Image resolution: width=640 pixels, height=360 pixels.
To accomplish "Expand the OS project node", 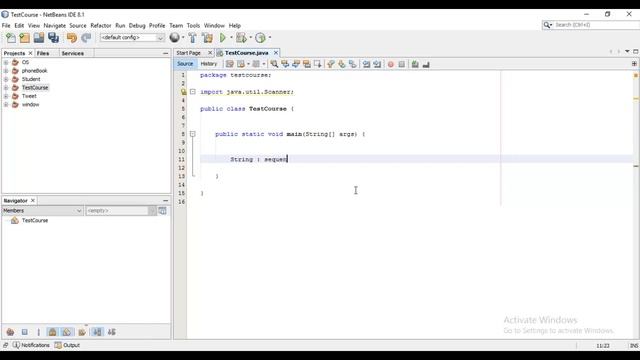I will click(6, 62).
